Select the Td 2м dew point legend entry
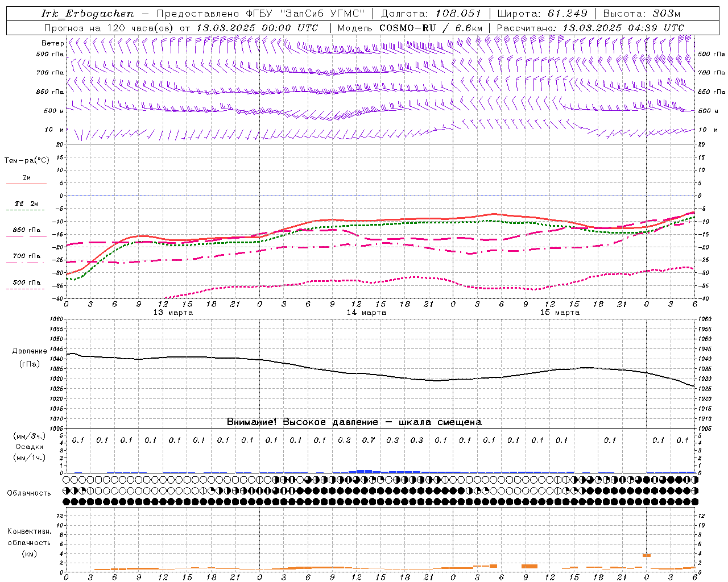This screenshot has height=582, width=728. tap(26, 206)
